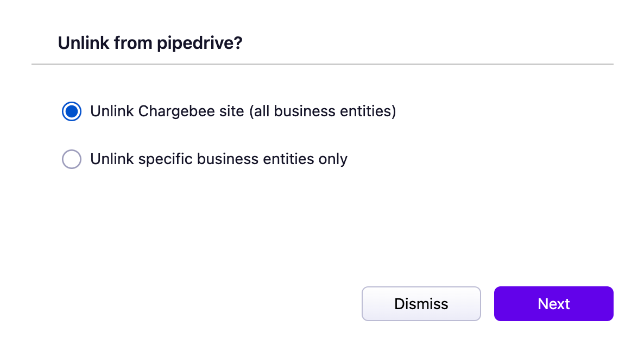Screen dimensions: 644x351
Task: Click the Next button
Action: pos(553,304)
